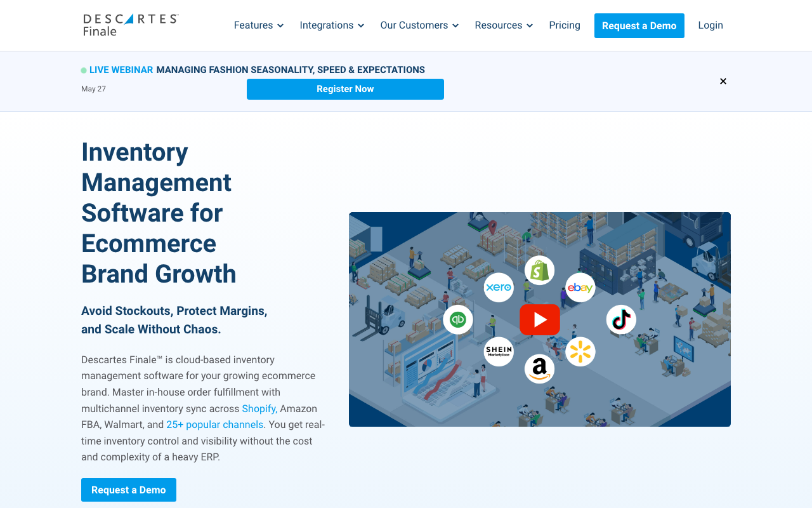Play the YouTube video
Image resolution: width=812 pixels, height=508 pixels.
[x=540, y=319]
